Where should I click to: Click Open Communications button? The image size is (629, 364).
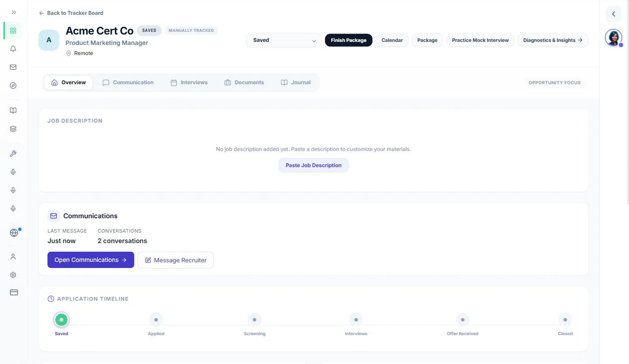(x=91, y=260)
